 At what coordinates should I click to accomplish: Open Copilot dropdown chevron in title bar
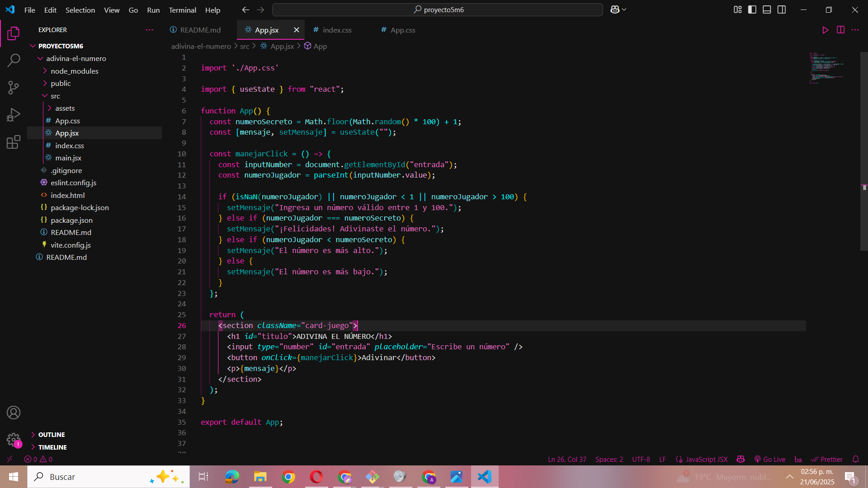624,9
